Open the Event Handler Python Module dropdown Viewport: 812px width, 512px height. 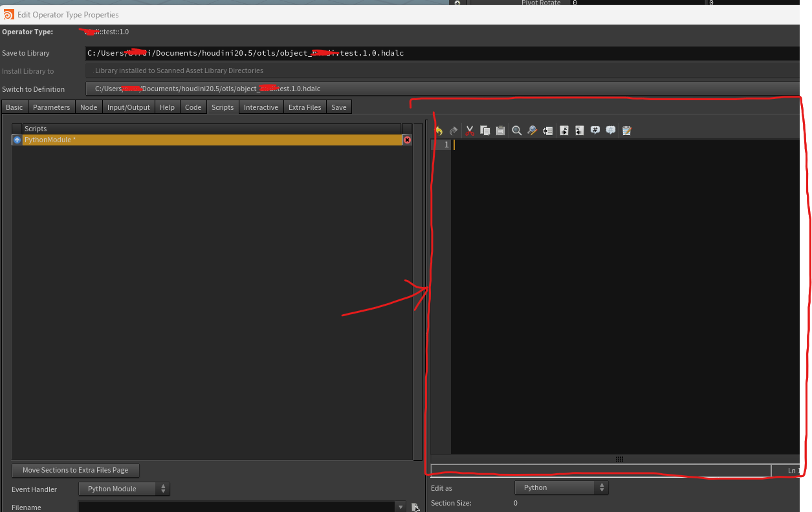pyautogui.click(x=124, y=489)
